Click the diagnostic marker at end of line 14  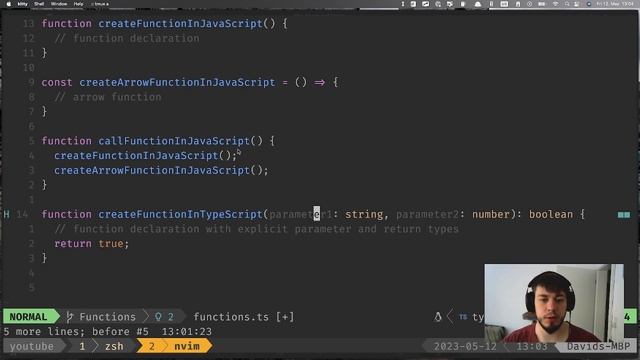coord(624,215)
